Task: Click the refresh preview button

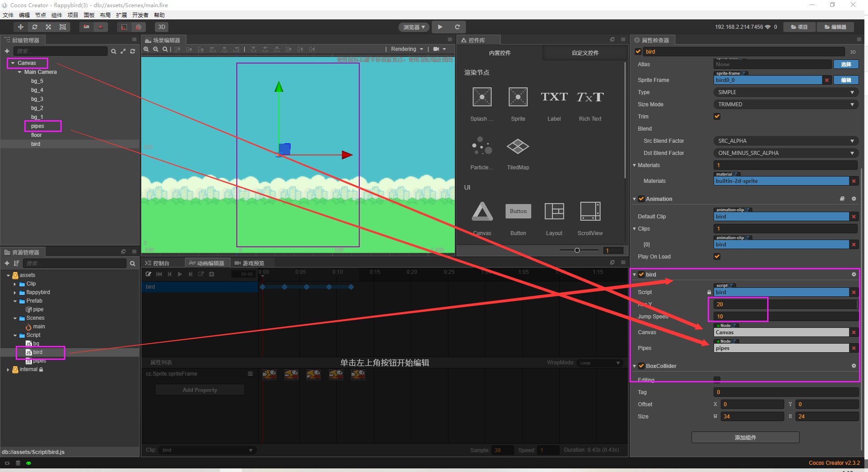Action: click(457, 27)
